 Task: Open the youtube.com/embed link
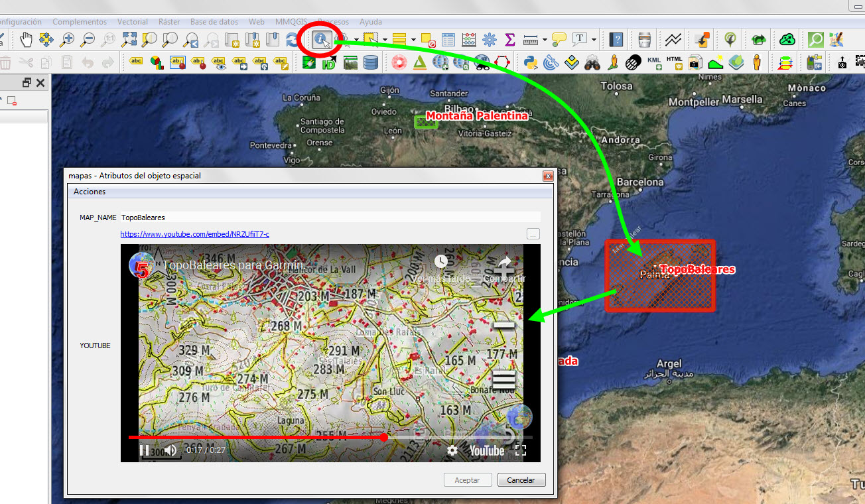click(194, 234)
